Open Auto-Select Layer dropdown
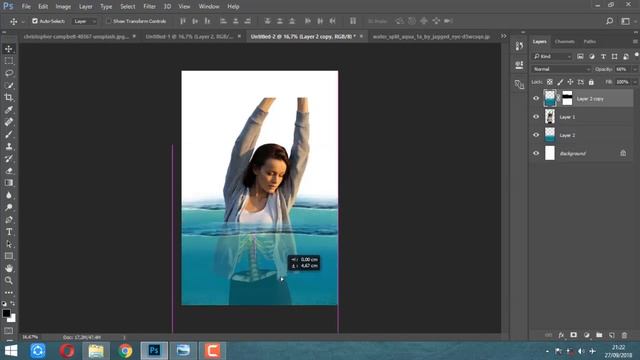640x360 pixels. 85,21
